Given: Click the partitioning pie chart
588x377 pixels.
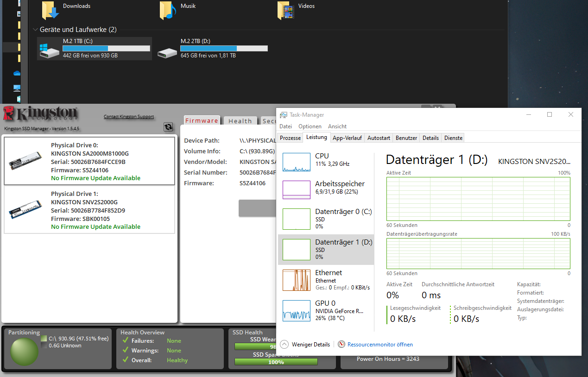Looking at the screenshot, I should coord(24,352).
